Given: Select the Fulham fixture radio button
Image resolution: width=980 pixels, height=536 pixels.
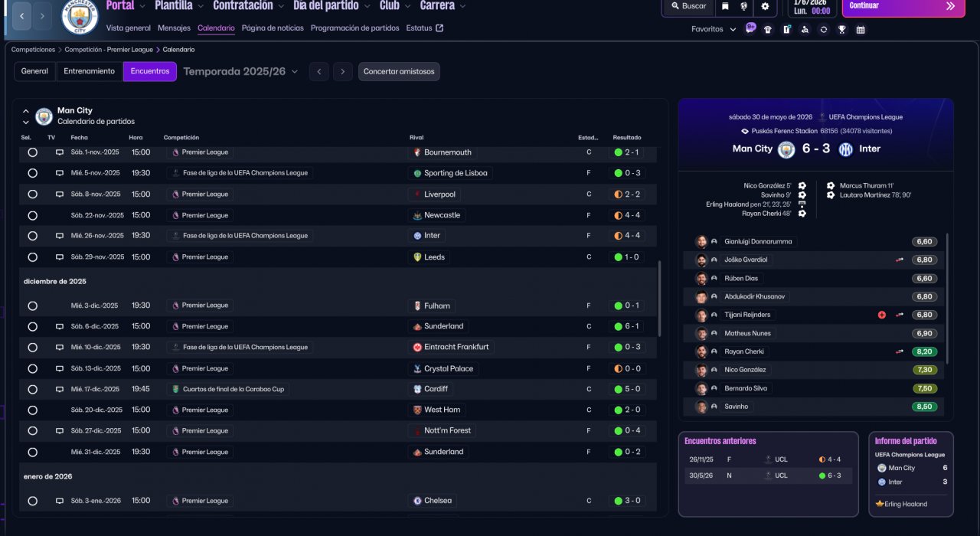Looking at the screenshot, I should (x=32, y=306).
